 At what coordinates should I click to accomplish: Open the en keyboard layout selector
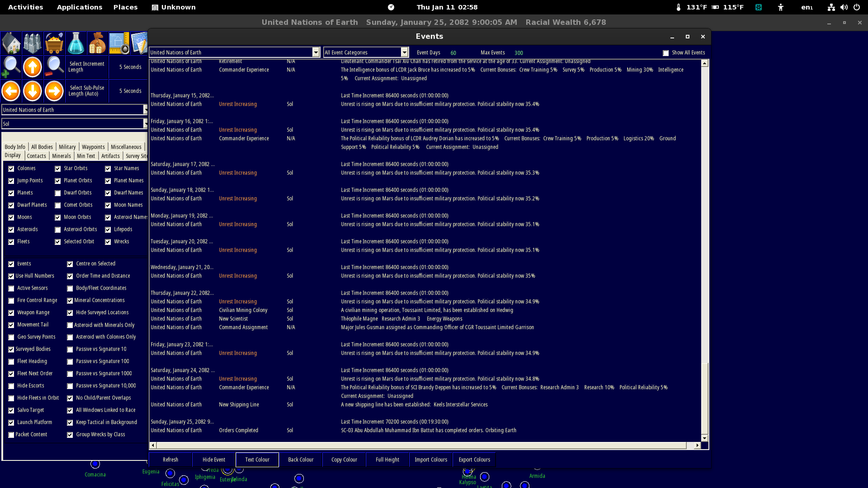807,7
